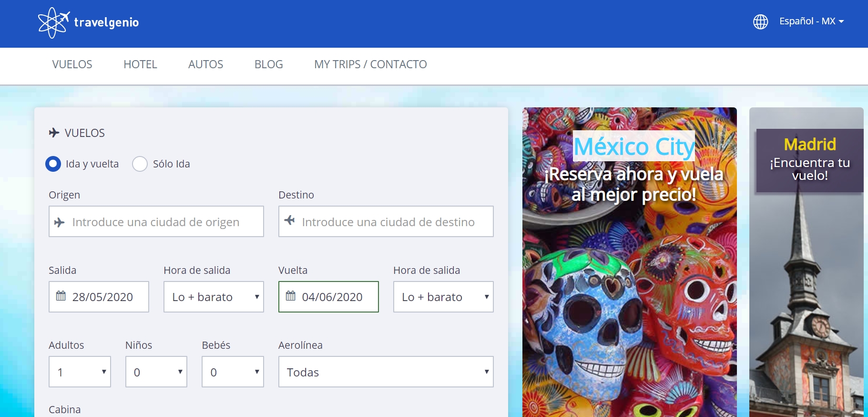Select the Sólo Ida radio button
Screen dimensions: 868x417
[140, 164]
